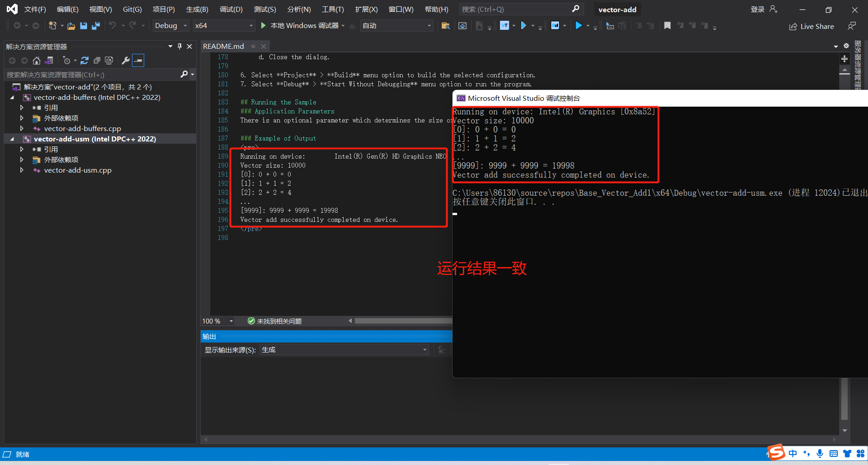Start a Live Share session
868x465 pixels.
811,26
